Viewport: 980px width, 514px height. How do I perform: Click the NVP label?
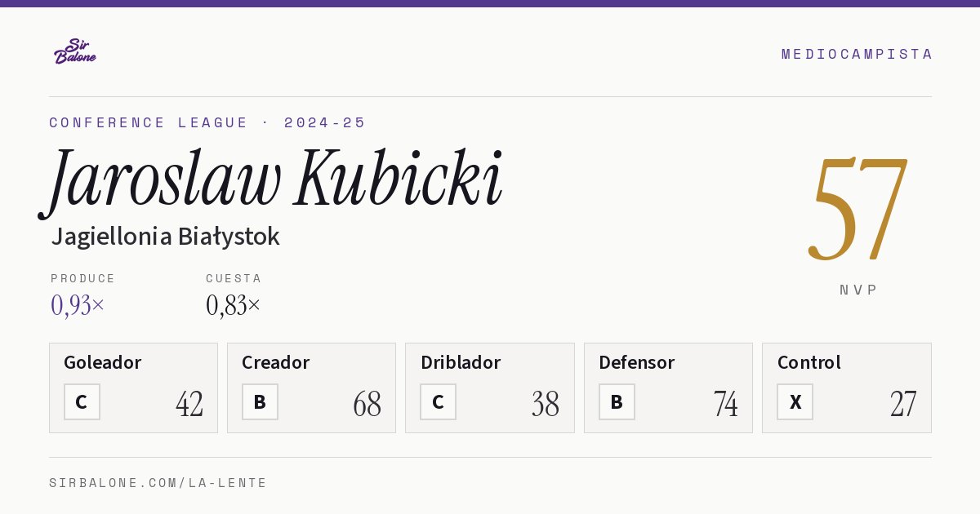858,290
